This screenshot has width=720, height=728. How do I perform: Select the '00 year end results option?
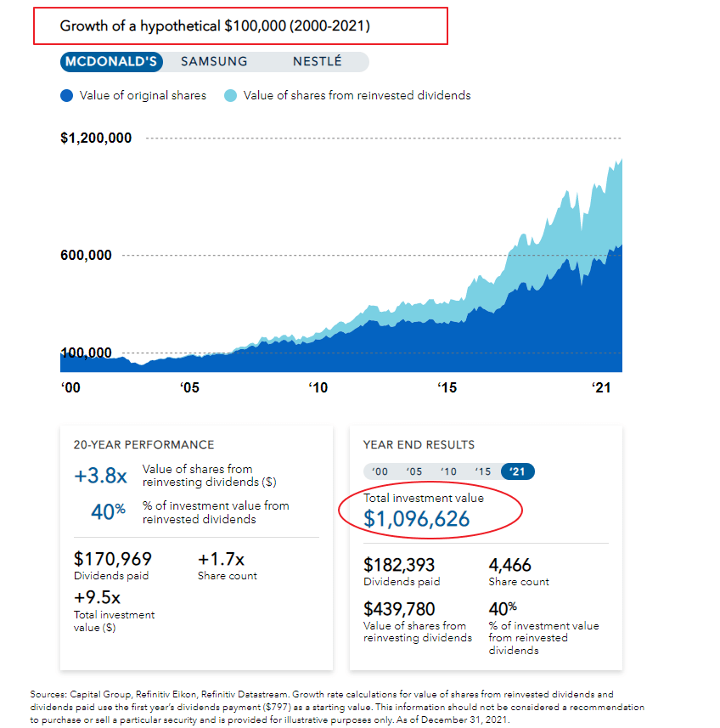pyautogui.click(x=380, y=471)
